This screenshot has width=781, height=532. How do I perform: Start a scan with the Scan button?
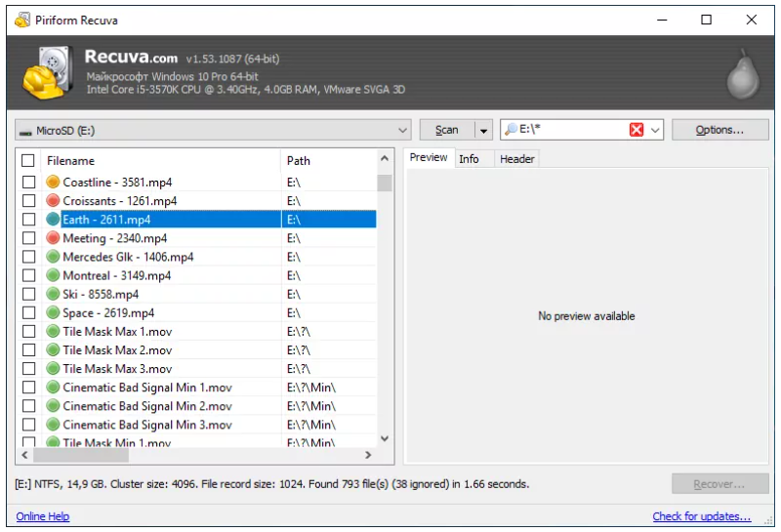[447, 131]
